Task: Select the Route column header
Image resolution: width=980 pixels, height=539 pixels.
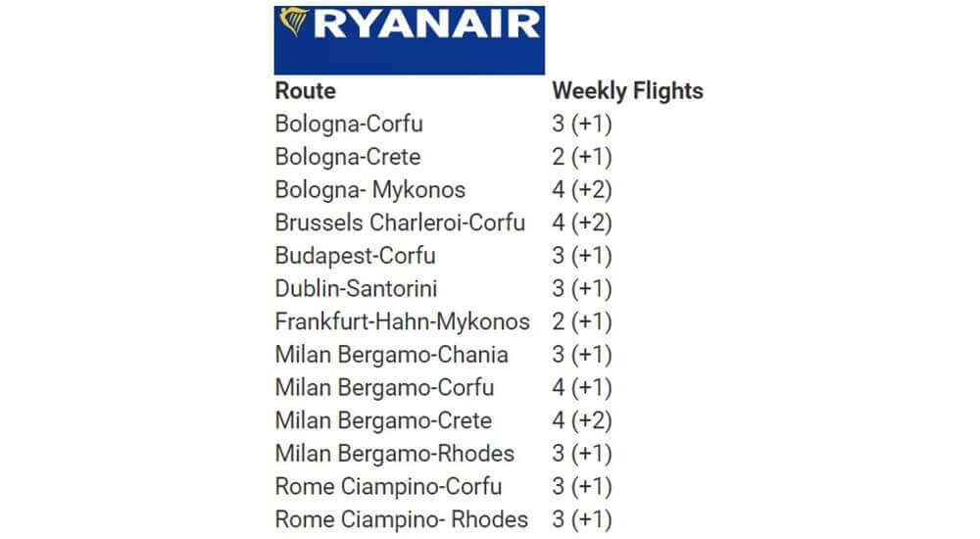Action: (305, 91)
